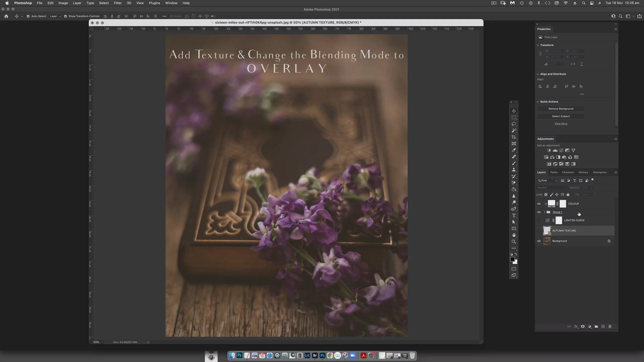The image size is (644, 362).
Task: Select the Lasso tool
Action: click(514, 124)
